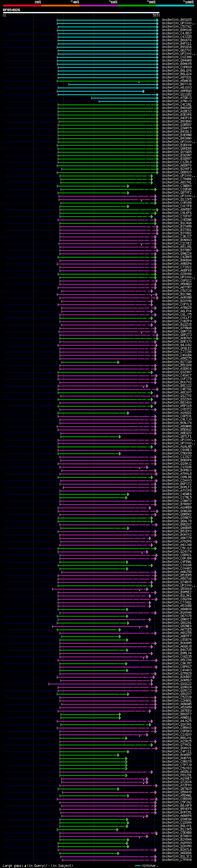Click the =100char. scale legend

tap(146, 866)
